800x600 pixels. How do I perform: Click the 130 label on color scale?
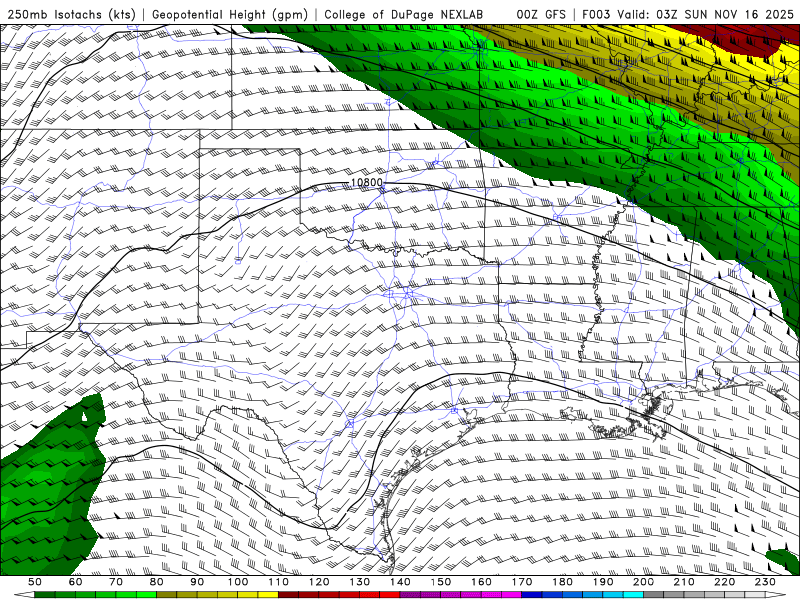(x=360, y=582)
